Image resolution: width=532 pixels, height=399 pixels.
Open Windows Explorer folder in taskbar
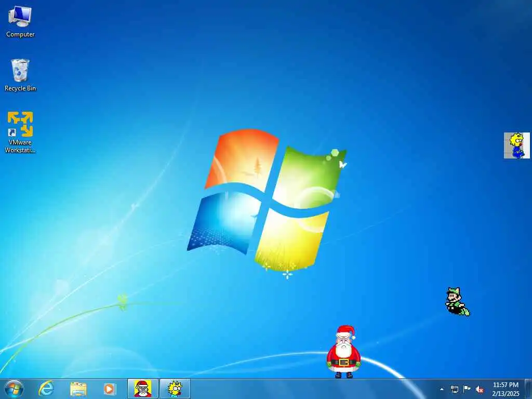[x=78, y=389]
